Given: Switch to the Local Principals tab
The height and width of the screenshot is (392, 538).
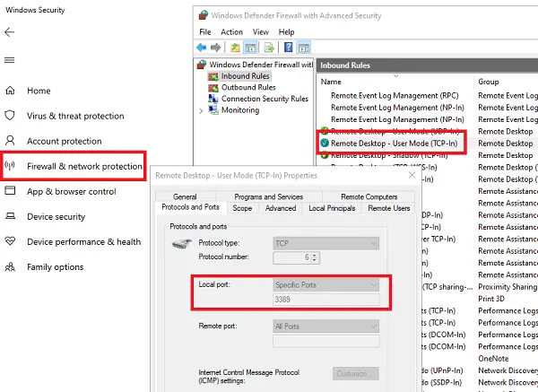Looking at the screenshot, I should tap(332, 208).
